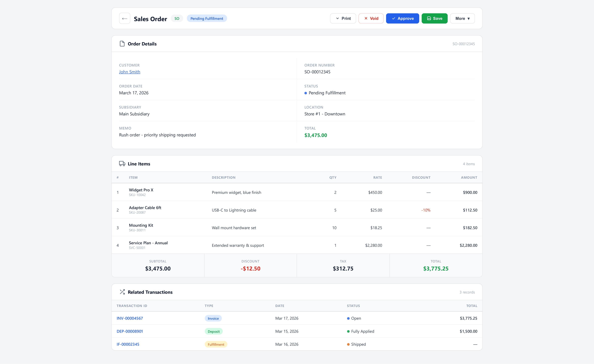Select Widget Pro X item name
594x364 pixels.
pyautogui.click(x=141, y=190)
